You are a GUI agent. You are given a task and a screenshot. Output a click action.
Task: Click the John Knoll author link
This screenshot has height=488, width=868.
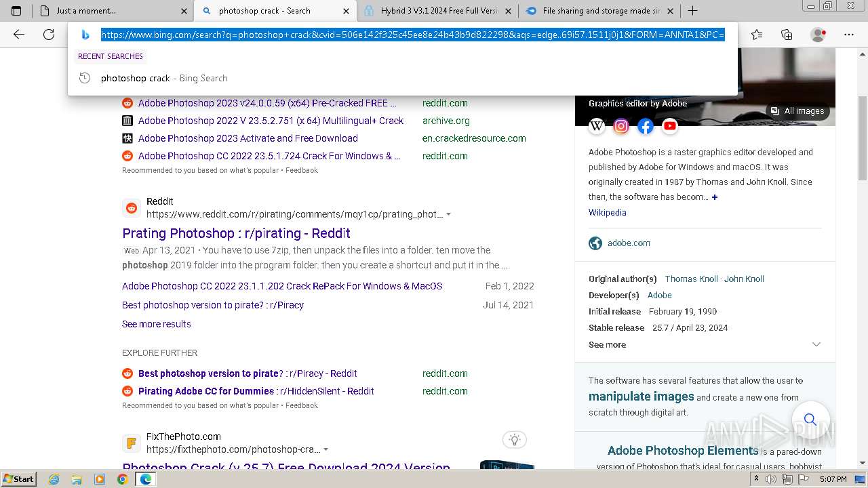[744, 279]
